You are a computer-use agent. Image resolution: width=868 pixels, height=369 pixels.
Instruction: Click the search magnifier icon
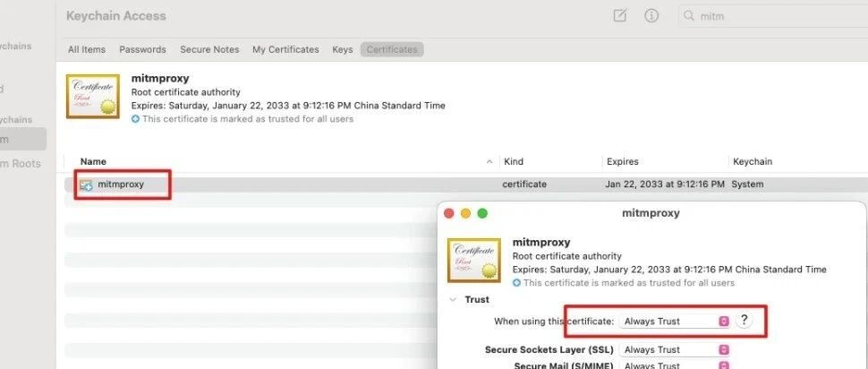pos(689,16)
